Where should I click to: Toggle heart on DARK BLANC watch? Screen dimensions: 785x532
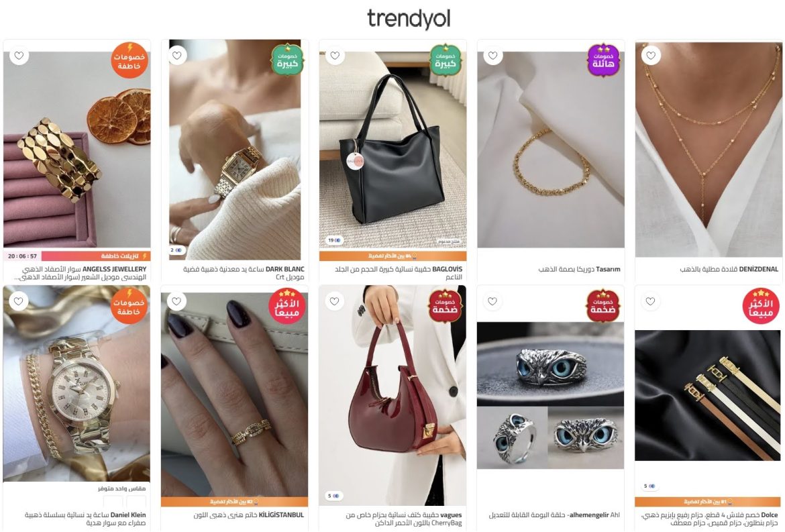point(176,56)
